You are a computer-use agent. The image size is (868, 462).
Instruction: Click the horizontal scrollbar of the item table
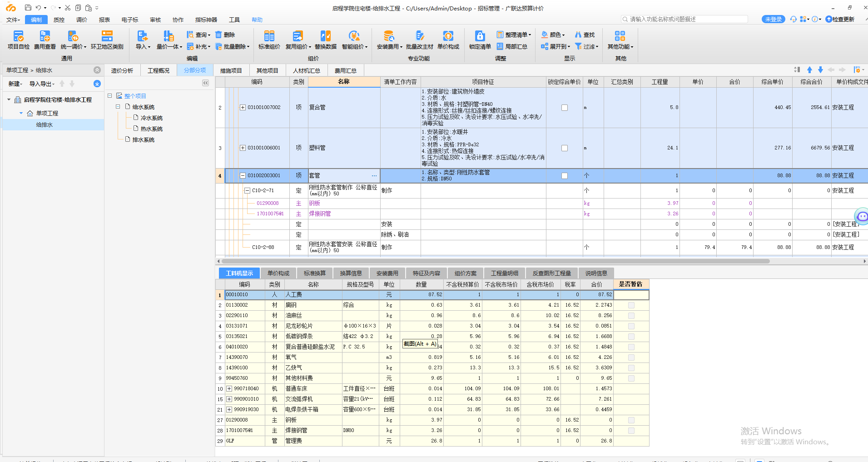pyautogui.click(x=495, y=261)
